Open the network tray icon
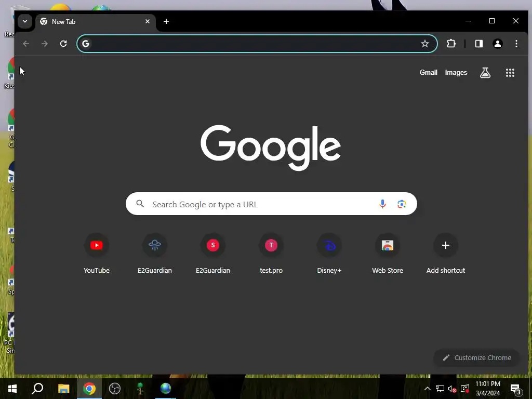 coord(440,389)
